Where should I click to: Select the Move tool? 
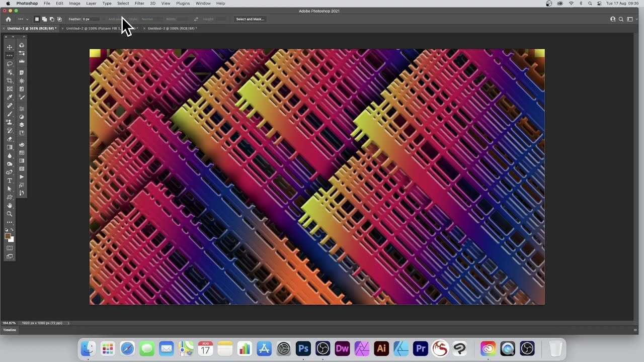(10, 47)
